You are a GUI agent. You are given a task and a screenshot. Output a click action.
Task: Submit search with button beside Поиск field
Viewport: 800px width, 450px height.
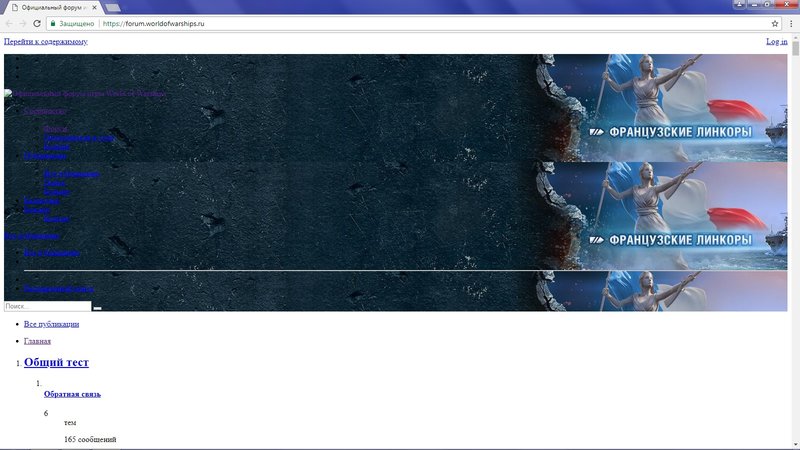(97, 308)
